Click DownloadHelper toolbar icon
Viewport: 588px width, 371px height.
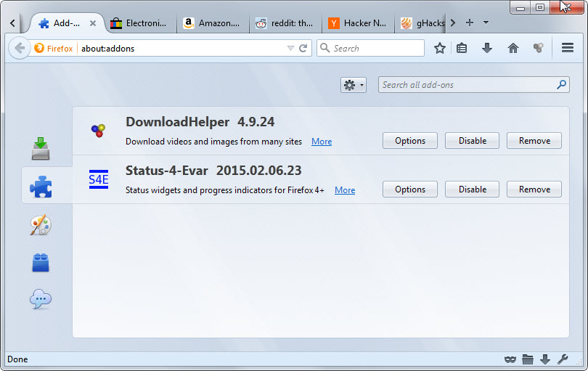click(x=539, y=48)
